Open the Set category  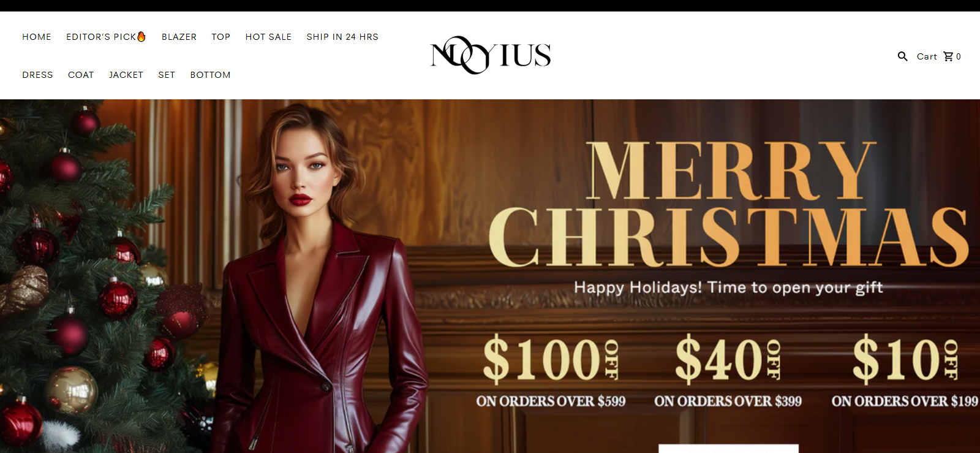click(x=167, y=75)
